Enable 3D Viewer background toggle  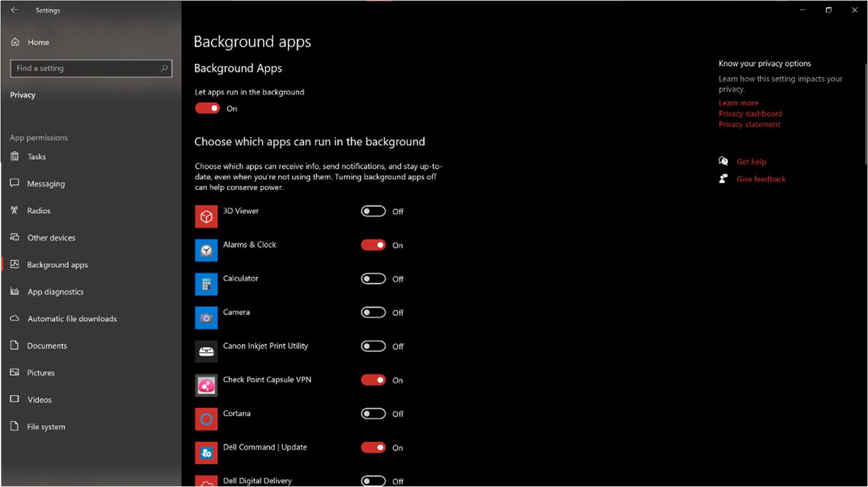(x=373, y=211)
